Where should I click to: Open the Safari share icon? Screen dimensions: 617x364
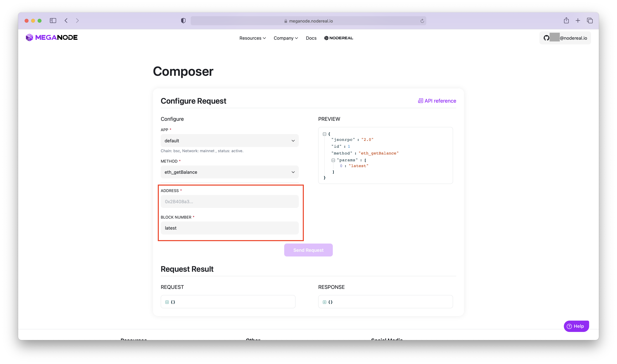click(x=566, y=21)
